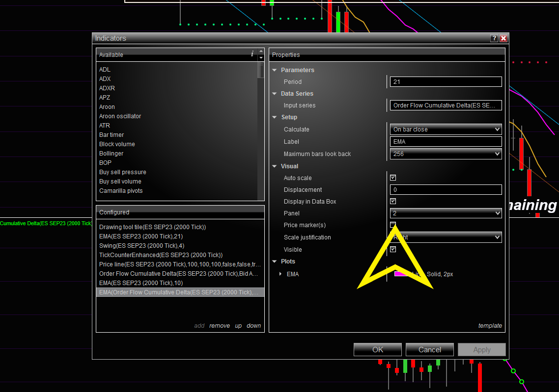The width and height of the screenshot is (559, 392).
Task: Select ADL in the Available list
Action: 105,70
